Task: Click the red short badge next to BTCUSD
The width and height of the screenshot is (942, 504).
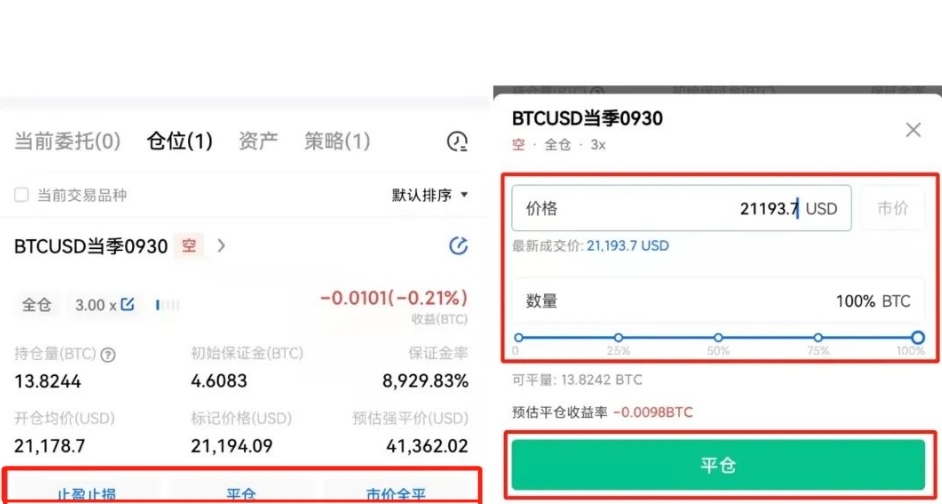Action: tap(189, 246)
